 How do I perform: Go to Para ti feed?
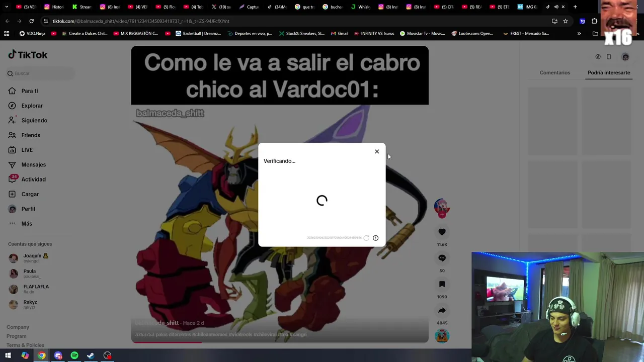pyautogui.click(x=30, y=91)
